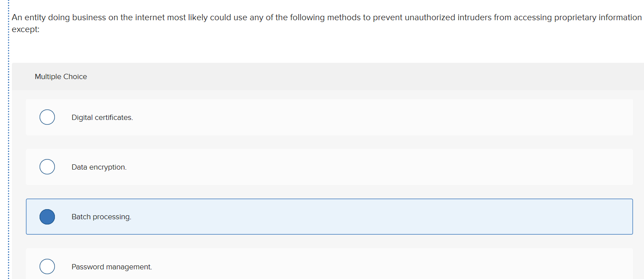Click the empty Password management radio circle

pyautogui.click(x=47, y=266)
